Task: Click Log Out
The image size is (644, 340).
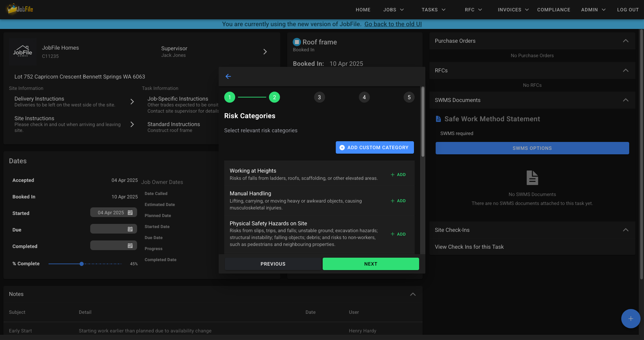Action: click(x=628, y=10)
